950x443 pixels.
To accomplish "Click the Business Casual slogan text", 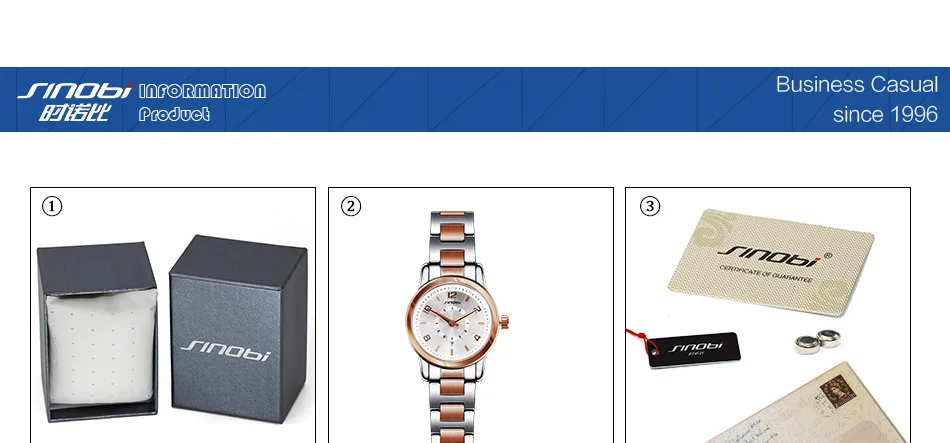I will [857, 84].
